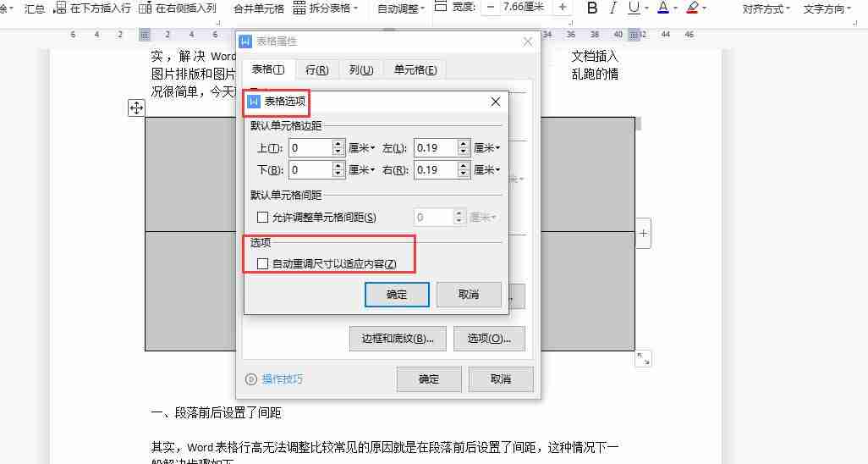Toggle Italic formatting icon
Viewport: 868px width, 464px height.
(x=613, y=8)
